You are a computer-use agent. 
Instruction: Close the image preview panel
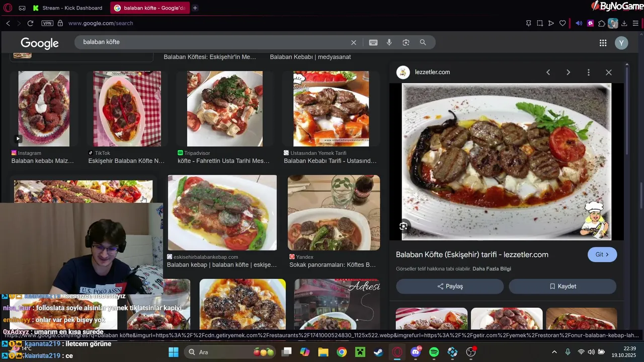(609, 72)
